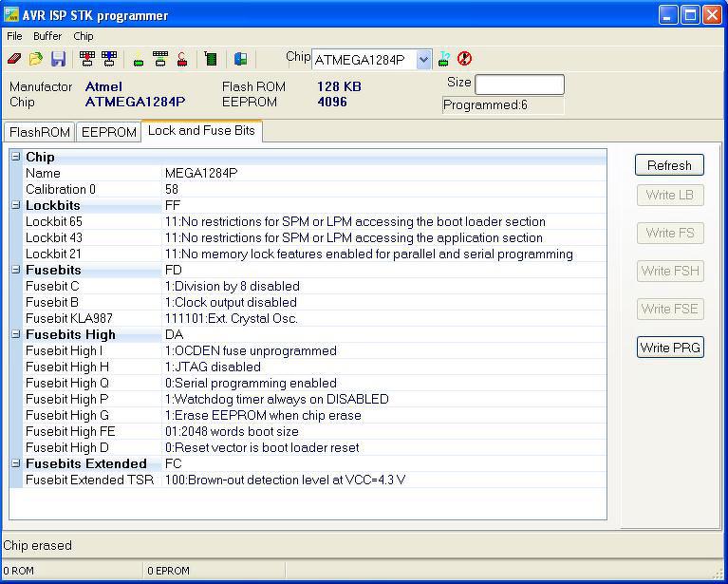Click the red eraser toolbar icon
Viewport: 728px width, 584px height.
pos(14,59)
